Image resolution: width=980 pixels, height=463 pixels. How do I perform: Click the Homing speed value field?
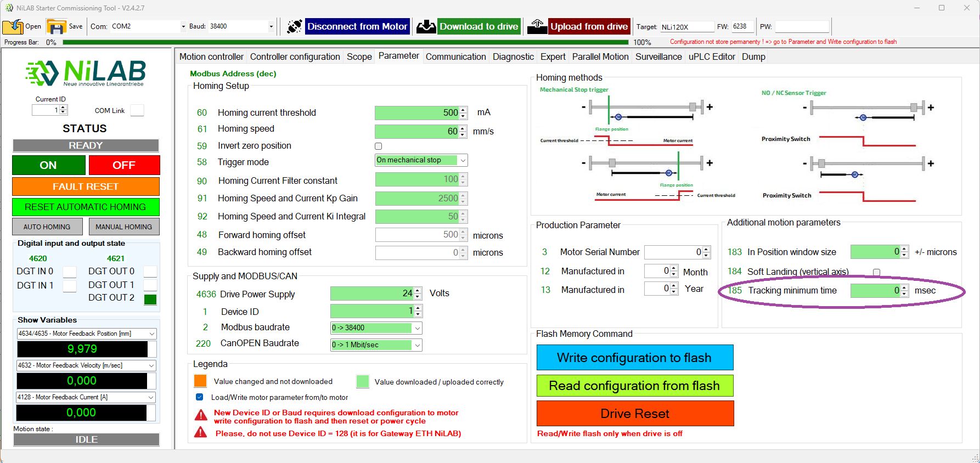click(x=416, y=132)
